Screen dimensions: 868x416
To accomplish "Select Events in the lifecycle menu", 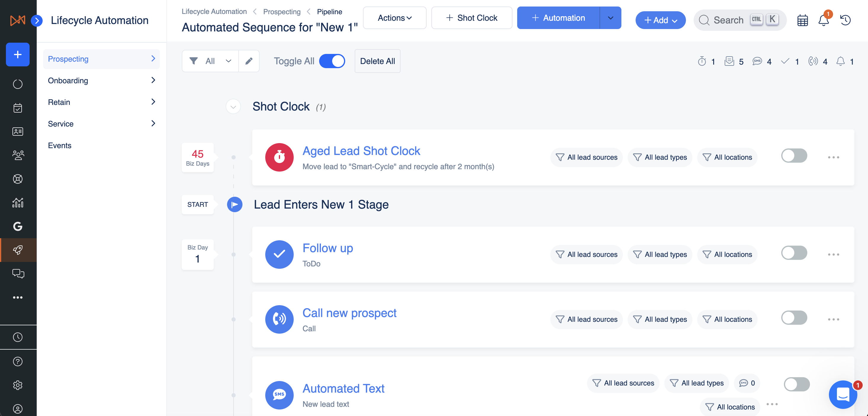I will click(60, 145).
